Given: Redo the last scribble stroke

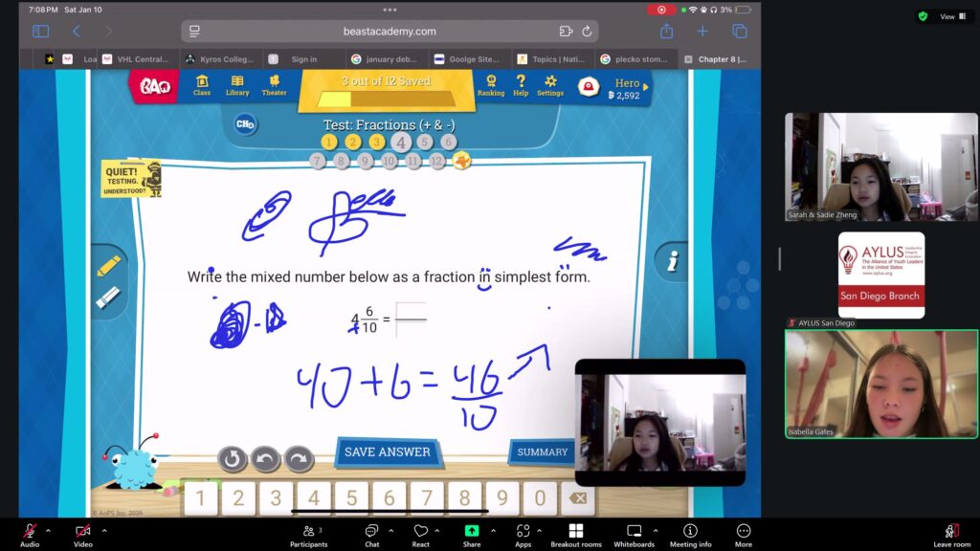Looking at the screenshot, I should pos(299,459).
